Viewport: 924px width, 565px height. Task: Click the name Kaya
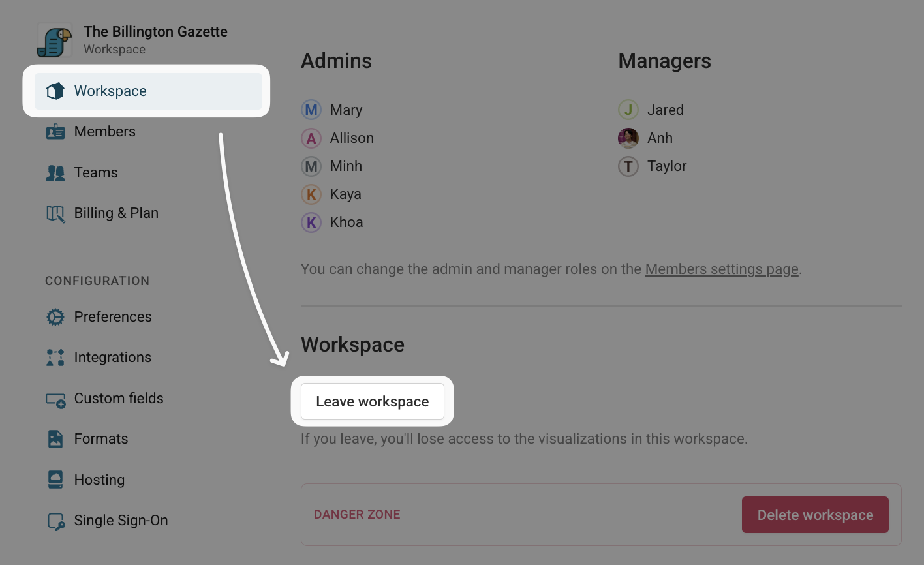click(345, 194)
